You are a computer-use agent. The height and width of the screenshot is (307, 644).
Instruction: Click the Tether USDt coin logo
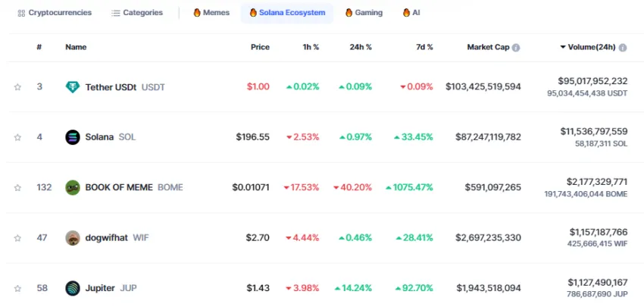pos(73,87)
